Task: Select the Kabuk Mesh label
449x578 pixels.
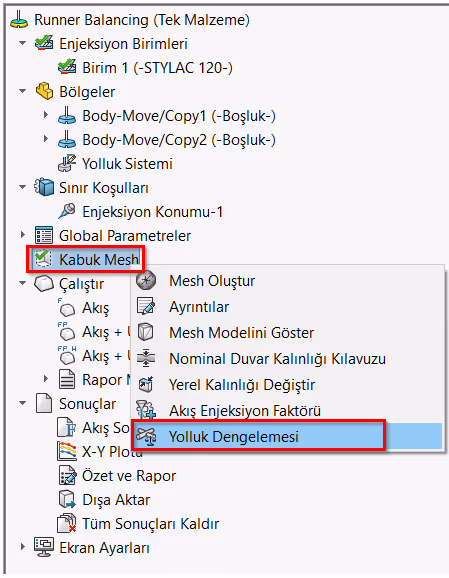Action: point(99,260)
